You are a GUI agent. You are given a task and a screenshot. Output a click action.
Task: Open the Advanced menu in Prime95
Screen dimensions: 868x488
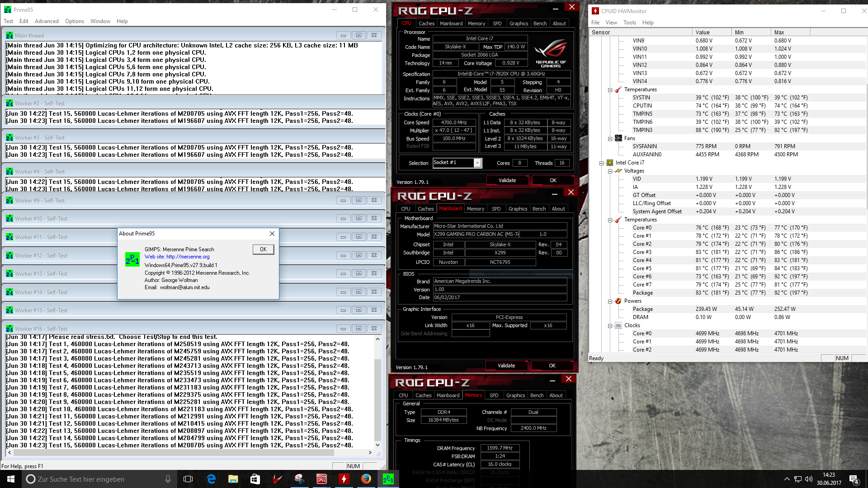(x=47, y=21)
